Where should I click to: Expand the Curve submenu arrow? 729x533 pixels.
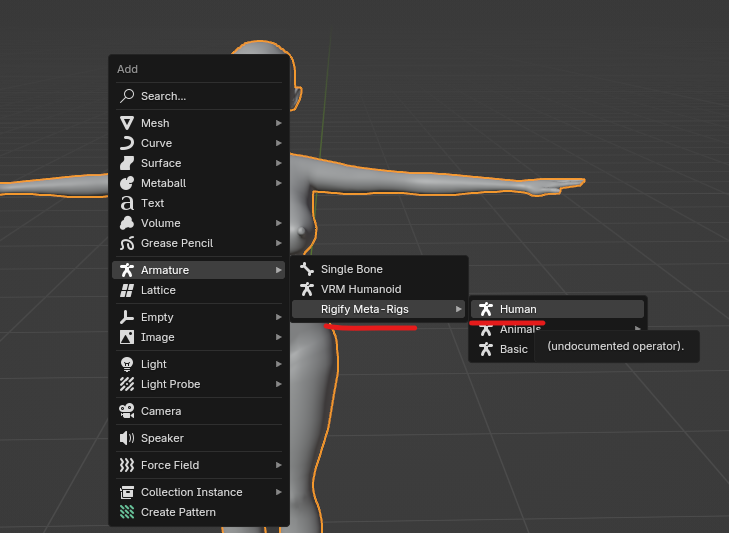click(x=278, y=143)
